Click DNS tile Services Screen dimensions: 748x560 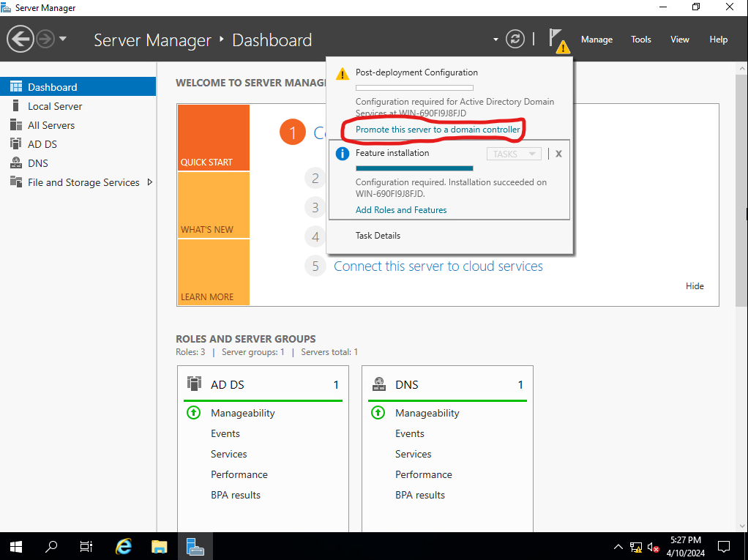[413, 454]
